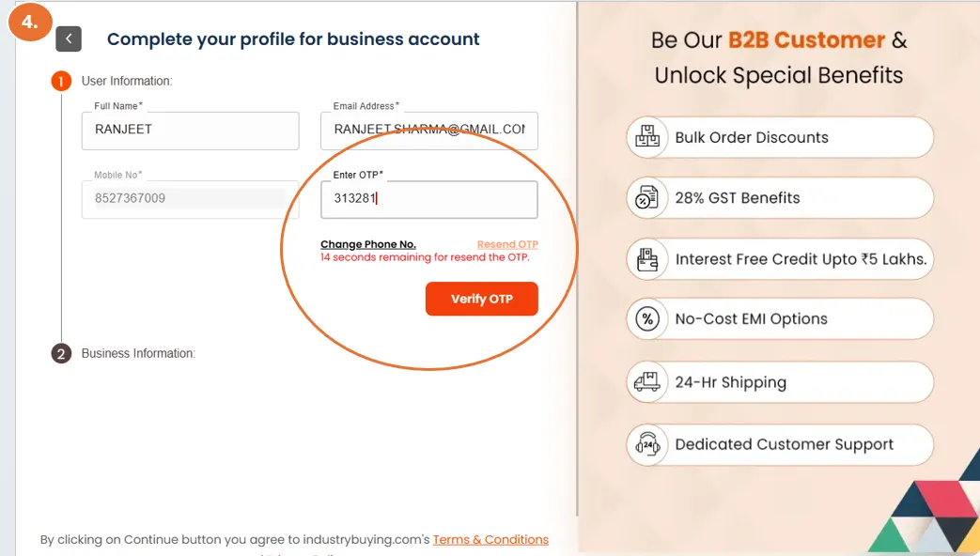The image size is (980, 556).
Task: Click the Resend OTP link
Action: (507, 244)
